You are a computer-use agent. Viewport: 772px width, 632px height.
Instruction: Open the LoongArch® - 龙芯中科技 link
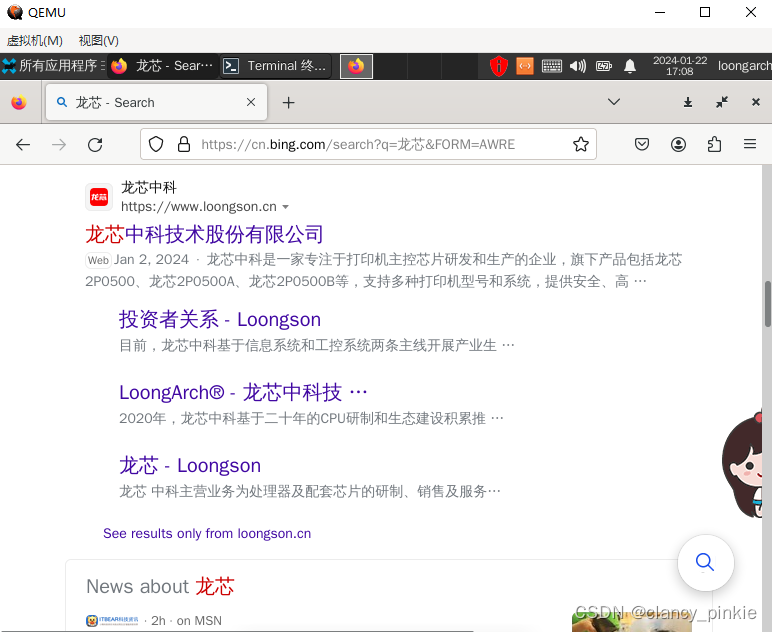[243, 392]
